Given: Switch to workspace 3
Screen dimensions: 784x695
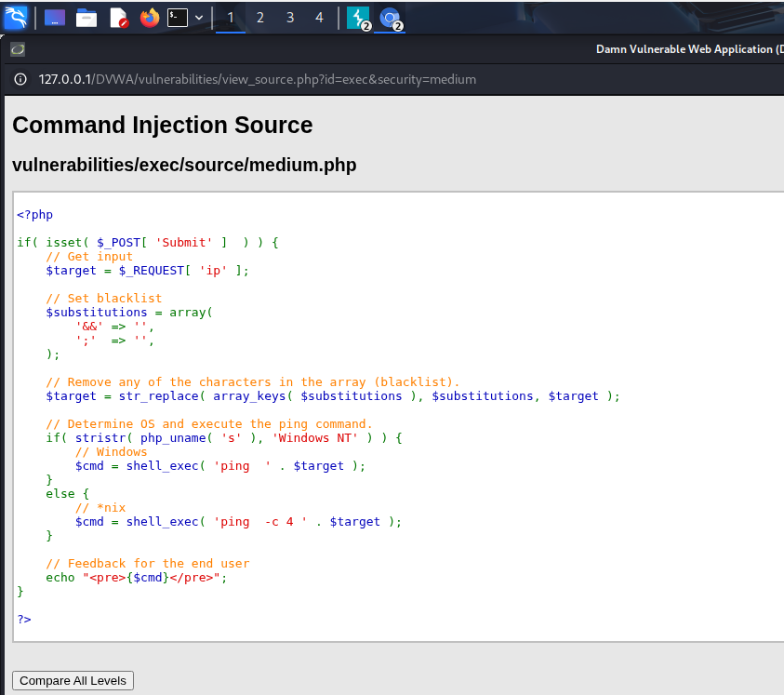Looking at the screenshot, I should coord(290,18).
